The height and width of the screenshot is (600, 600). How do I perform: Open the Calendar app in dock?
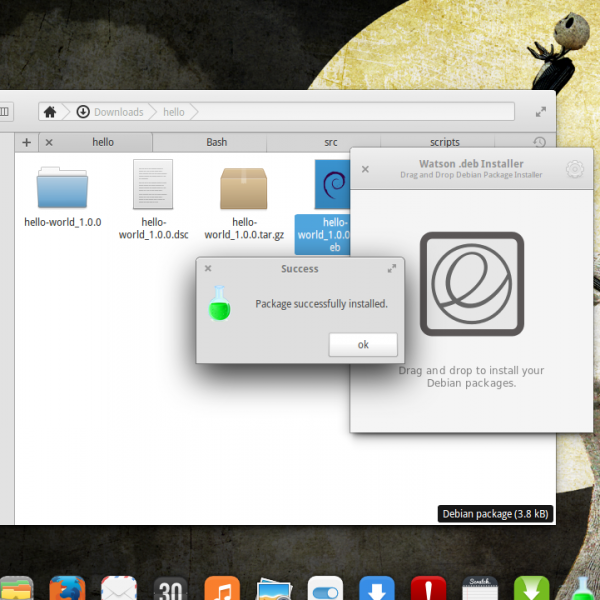[170, 588]
